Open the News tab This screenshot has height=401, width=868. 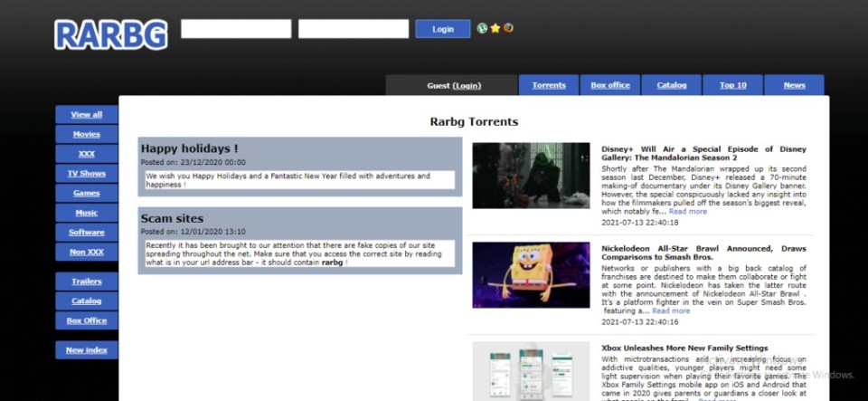tap(795, 85)
